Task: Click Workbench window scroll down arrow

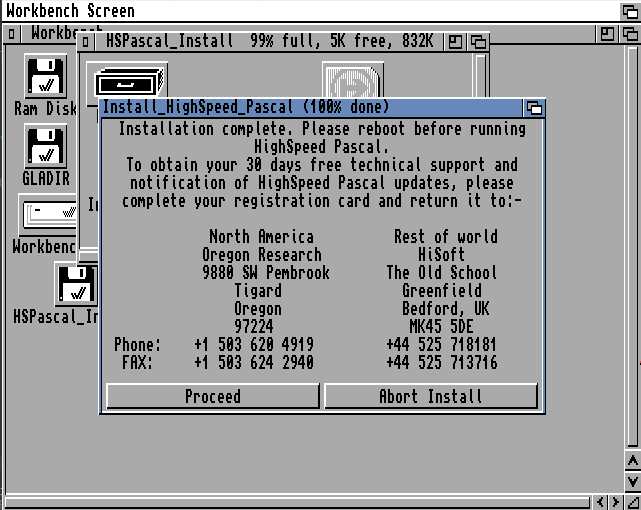Action: [x=632, y=481]
